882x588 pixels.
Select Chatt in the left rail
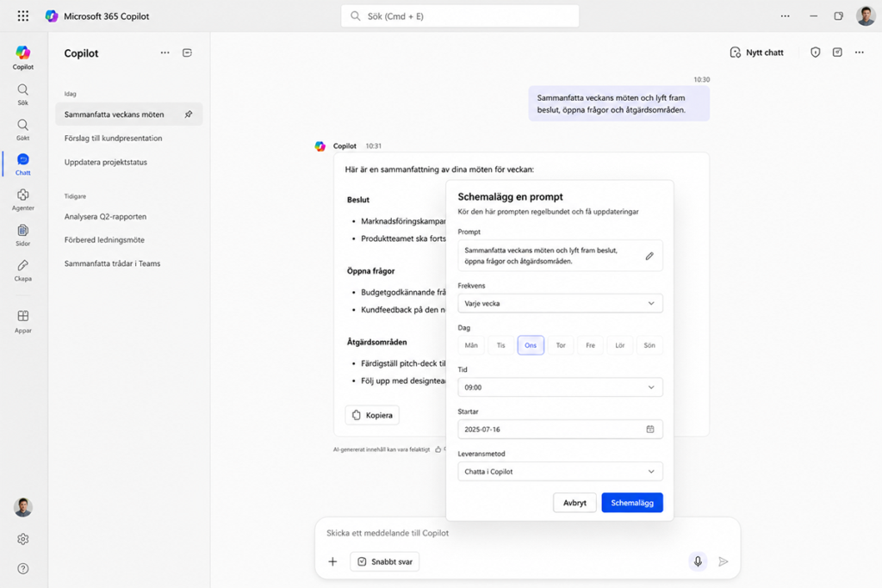coord(23,164)
